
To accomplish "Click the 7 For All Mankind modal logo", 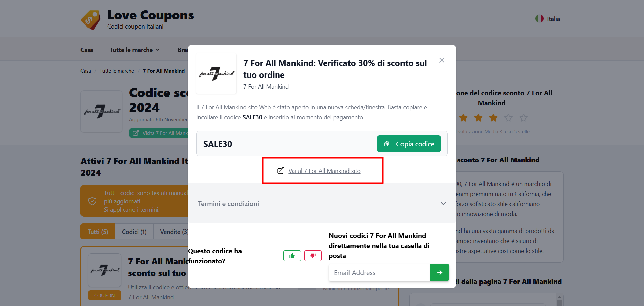I will click(x=216, y=73).
